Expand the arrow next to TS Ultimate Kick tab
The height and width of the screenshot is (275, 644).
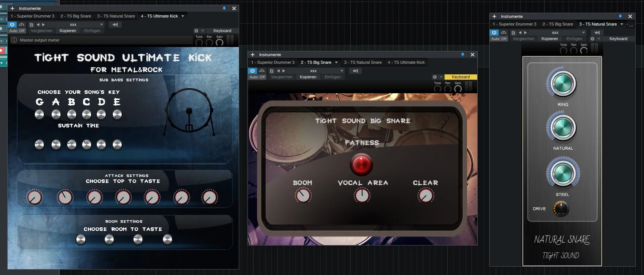click(x=183, y=16)
